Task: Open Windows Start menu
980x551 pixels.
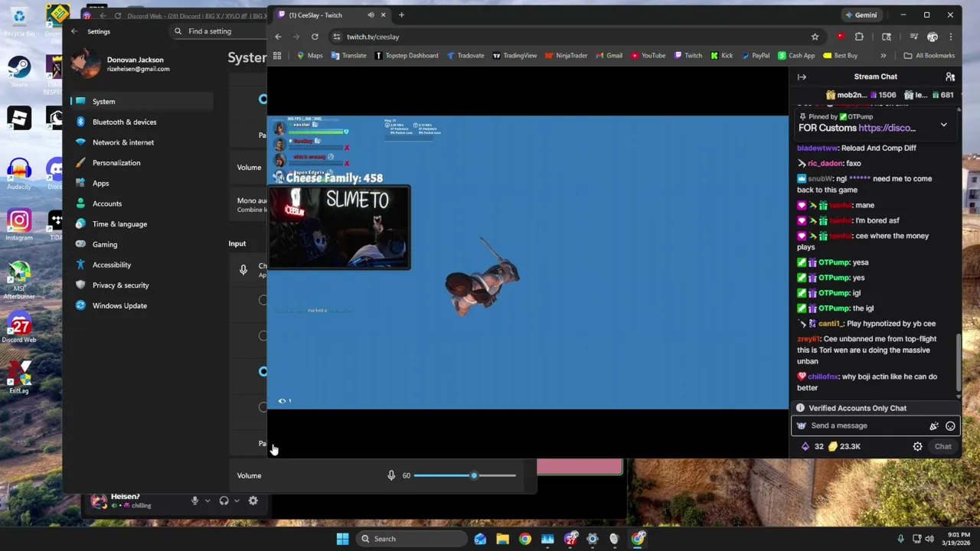Action: (342, 539)
